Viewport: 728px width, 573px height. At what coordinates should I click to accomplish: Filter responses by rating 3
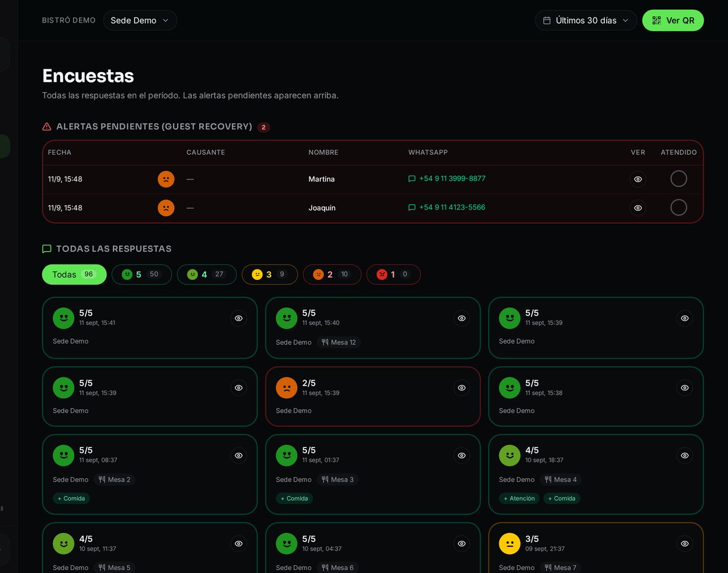point(269,274)
